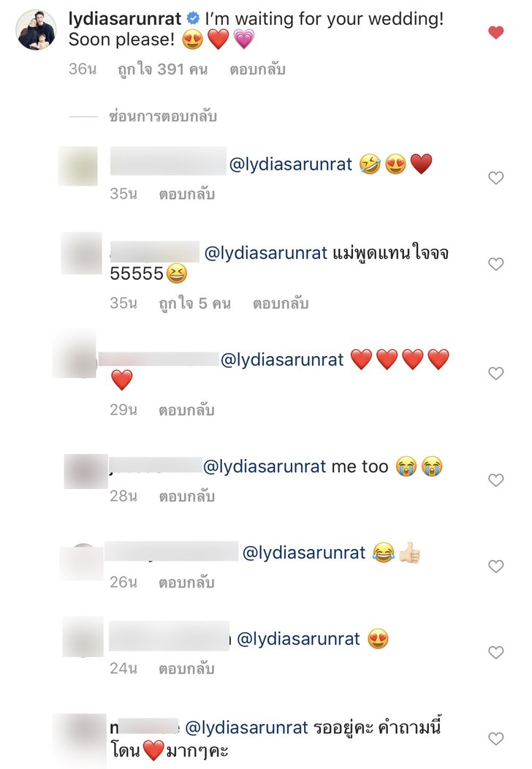This screenshot has width=532, height=769.
Task: Open @lydiasarunrat mention in "me too" reply
Action: (x=265, y=466)
